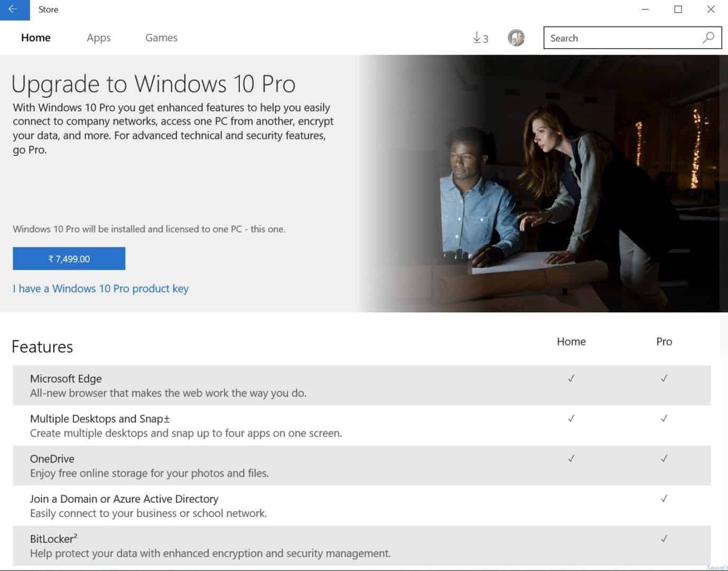Select the Upgrade to Windows 10 Pro heading

[153, 84]
